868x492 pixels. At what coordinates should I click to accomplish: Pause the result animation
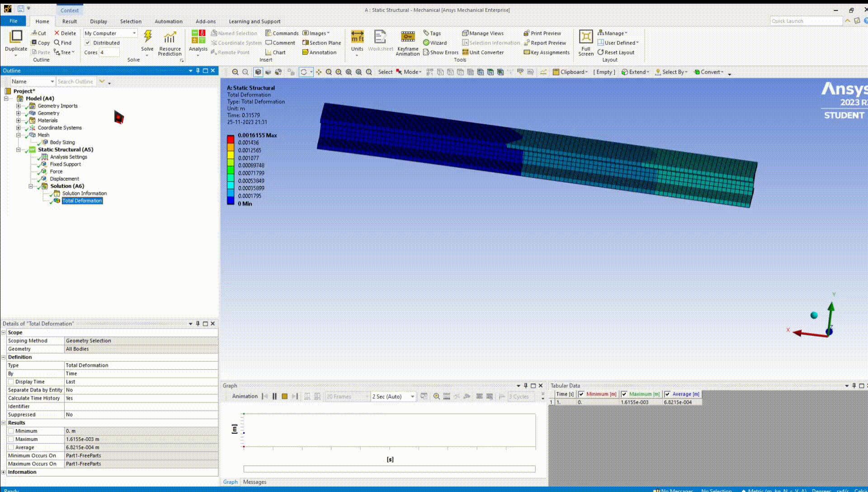[274, 397]
